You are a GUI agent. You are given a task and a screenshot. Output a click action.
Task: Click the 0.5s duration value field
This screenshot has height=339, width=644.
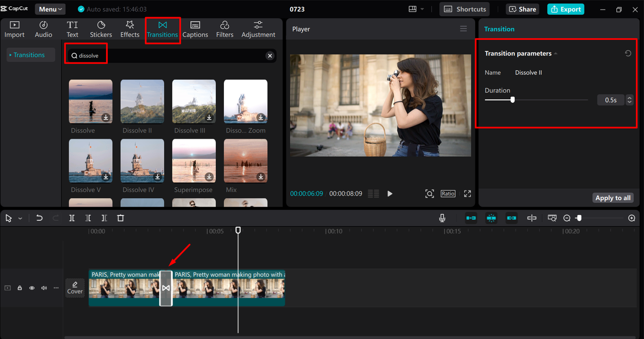611,100
